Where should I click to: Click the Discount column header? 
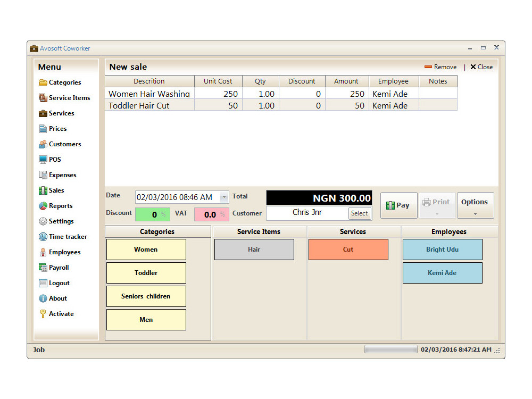pyautogui.click(x=302, y=81)
